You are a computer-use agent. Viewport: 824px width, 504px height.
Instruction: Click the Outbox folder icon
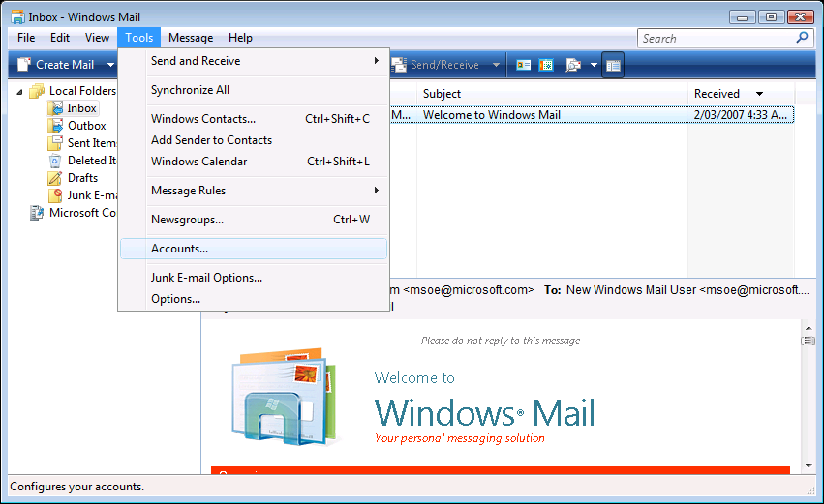(55, 126)
